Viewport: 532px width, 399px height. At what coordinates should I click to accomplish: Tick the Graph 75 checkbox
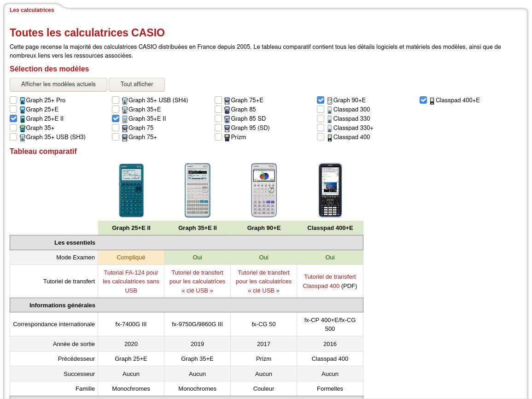point(116,128)
